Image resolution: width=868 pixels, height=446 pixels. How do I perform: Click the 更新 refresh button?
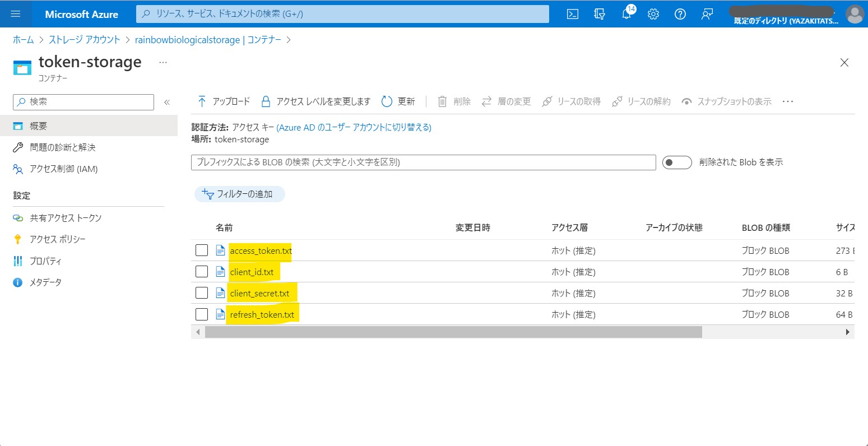pos(398,101)
